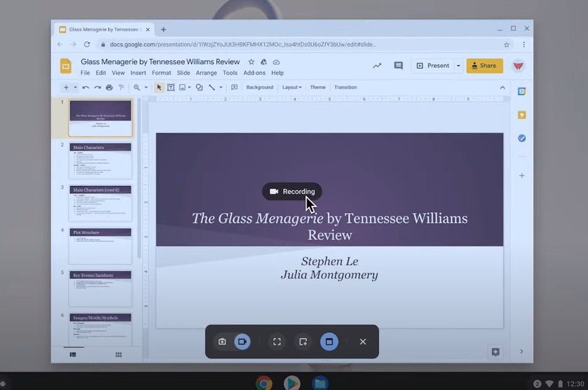Open the Format menu
Image resolution: width=588 pixels, height=390 pixels.
(161, 73)
